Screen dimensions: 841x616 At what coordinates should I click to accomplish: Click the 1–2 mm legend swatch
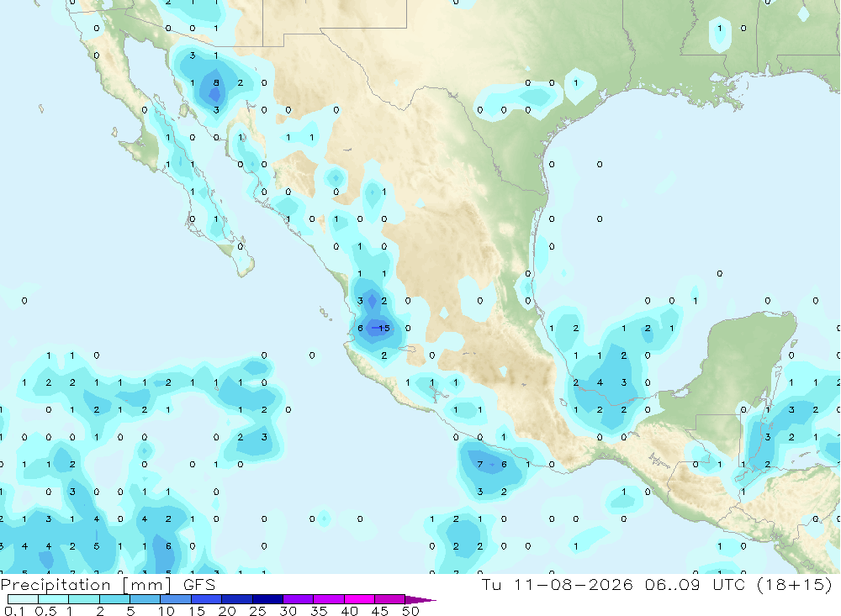point(83,599)
